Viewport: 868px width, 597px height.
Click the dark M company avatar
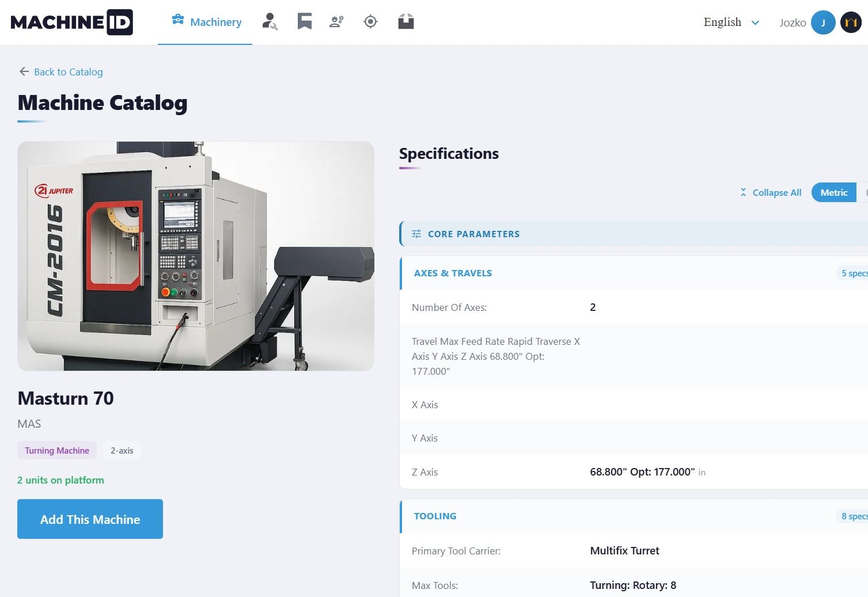tap(851, 22)
